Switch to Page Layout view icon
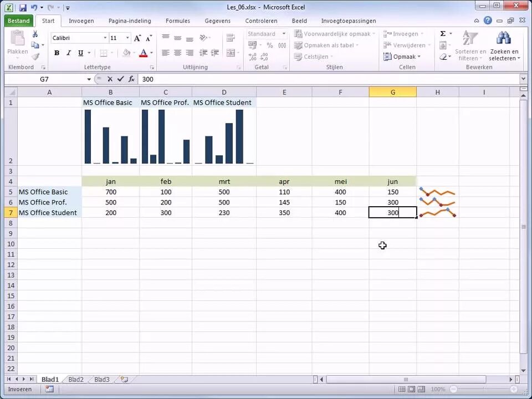The image size is (532, 399). click(x=411, y=389)
